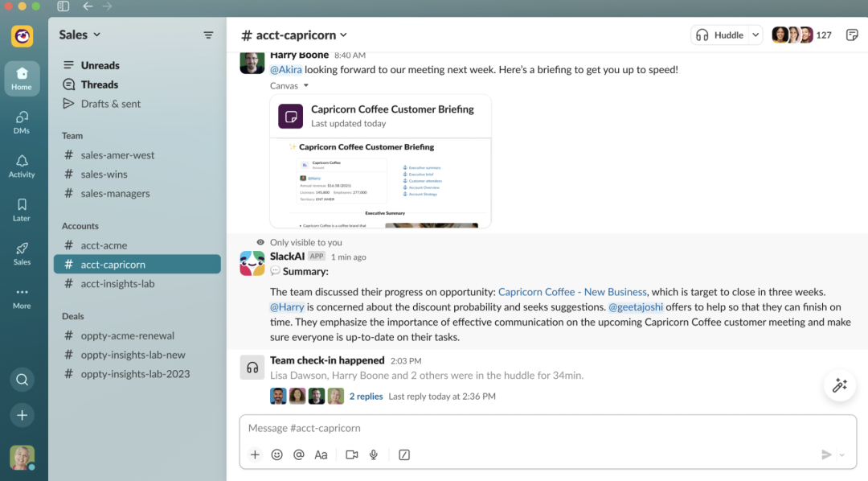Viewport: 868px width, 481px height.
Task: Click the Slack AI sparkle wand button
Action: (840, 385)
